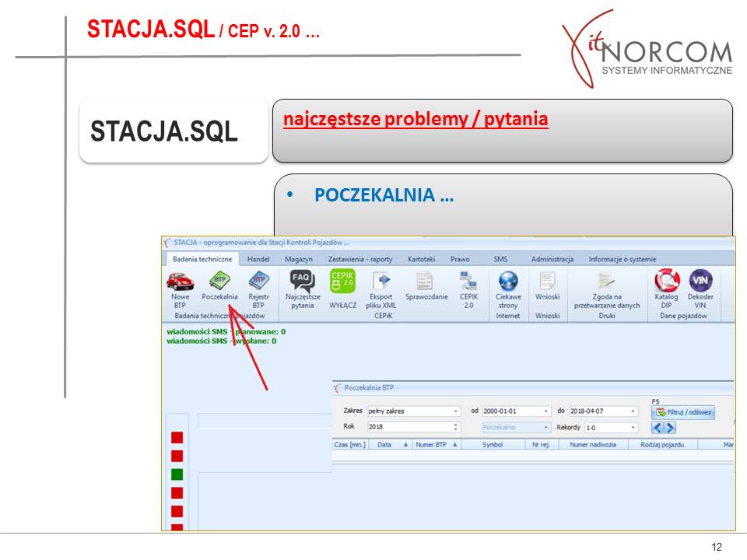Click the green CEPIK 2.0 WYŁĄCZ icon
The height and width of the screenshot is (560, 747).
click(342, 280)
